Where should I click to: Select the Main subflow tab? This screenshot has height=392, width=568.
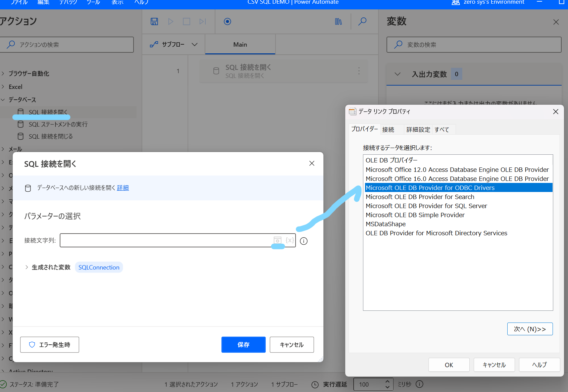[240, 45]
